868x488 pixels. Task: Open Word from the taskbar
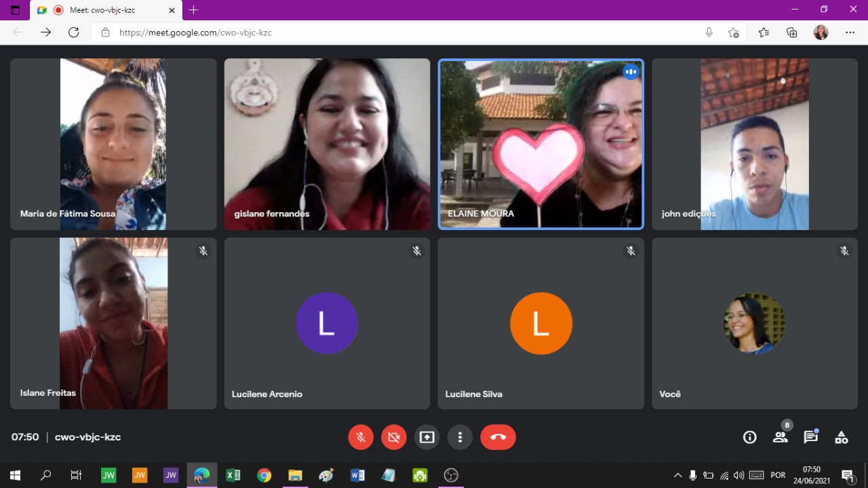(x=357, y=475)
